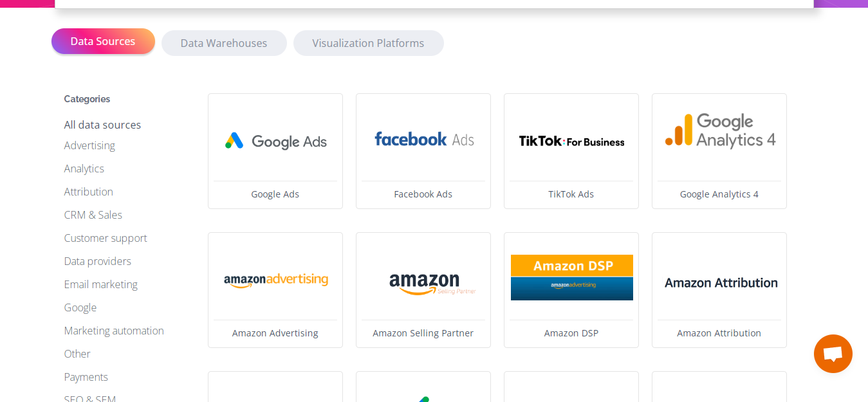
Task: Click the Facebook Ads logo
Action: tap(423, 140)
